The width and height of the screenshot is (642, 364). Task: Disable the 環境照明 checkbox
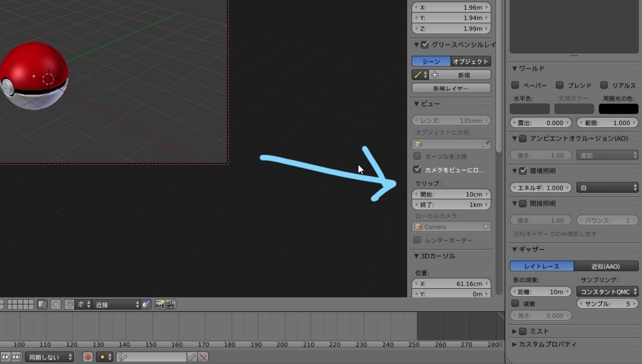point(522,171)
